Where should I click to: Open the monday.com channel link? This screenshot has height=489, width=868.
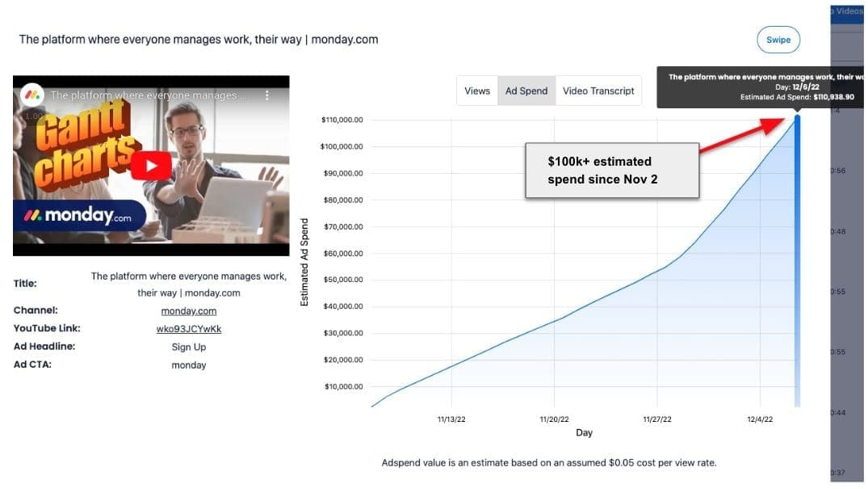coord(189,311)
